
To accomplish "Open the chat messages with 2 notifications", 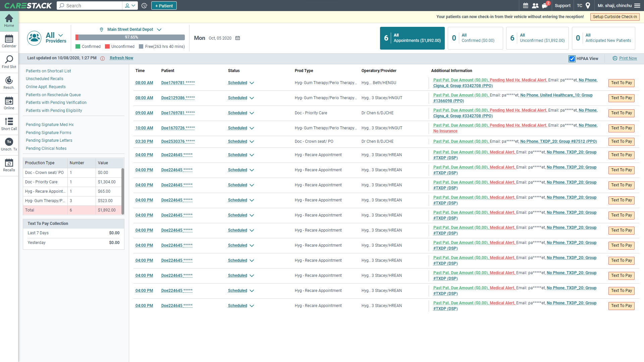I will click(545, 5).
